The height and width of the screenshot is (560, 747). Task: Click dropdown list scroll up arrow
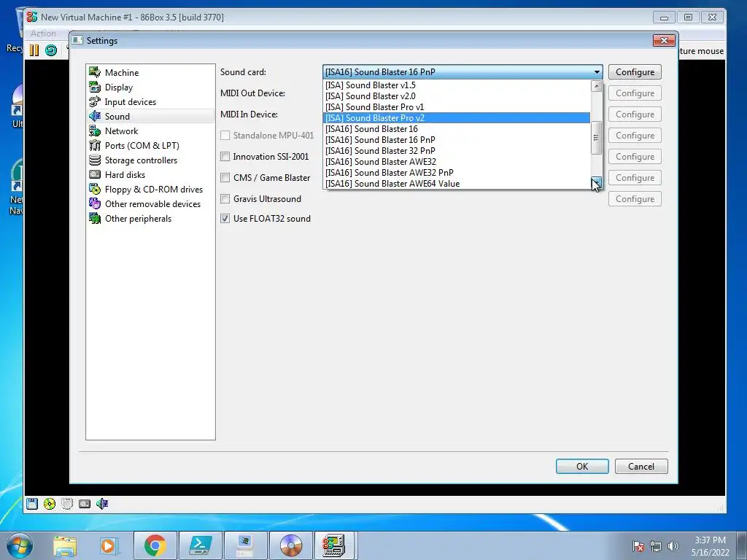tap(596, 86)
